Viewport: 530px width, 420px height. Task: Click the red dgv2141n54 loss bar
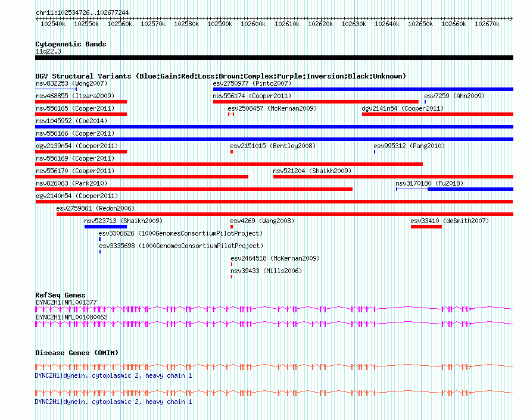[x=438, y=114]
